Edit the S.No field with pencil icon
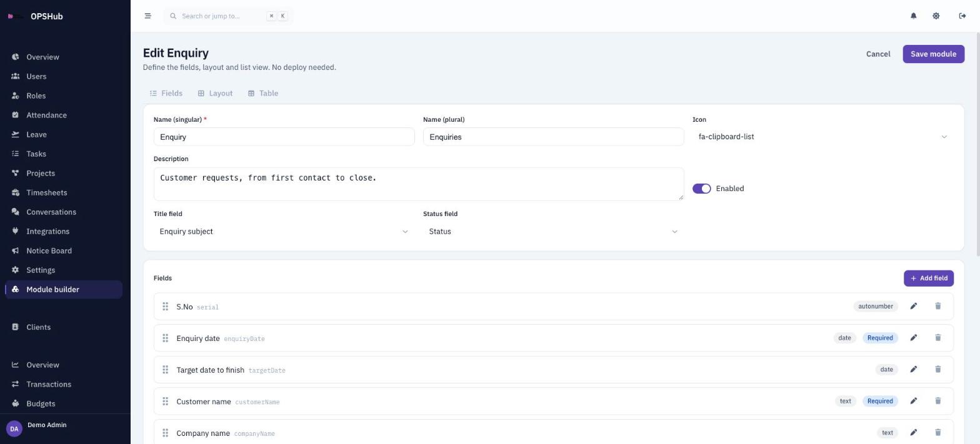 click(x=913, y=306)
